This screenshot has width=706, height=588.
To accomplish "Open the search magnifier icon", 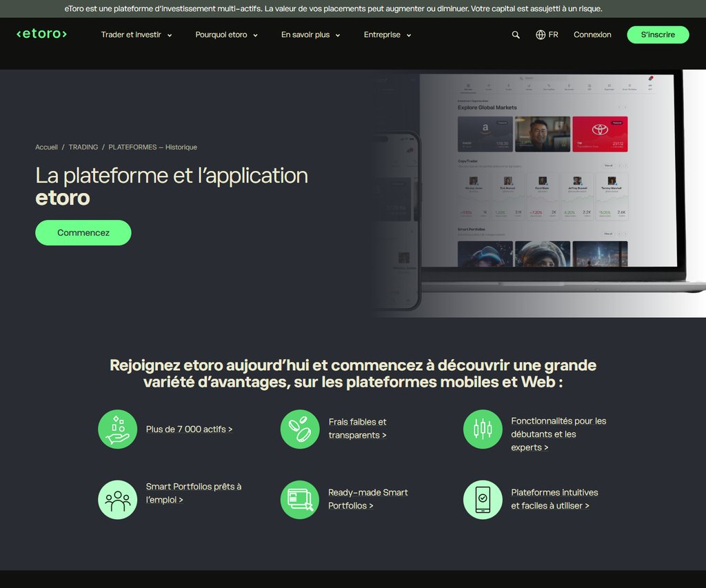I will point(516,34).
